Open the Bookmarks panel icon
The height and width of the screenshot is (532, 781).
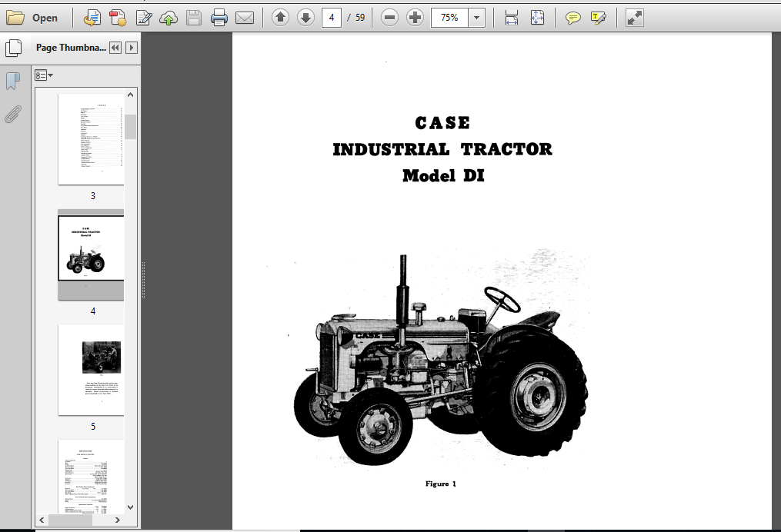(x=13, y=81)
